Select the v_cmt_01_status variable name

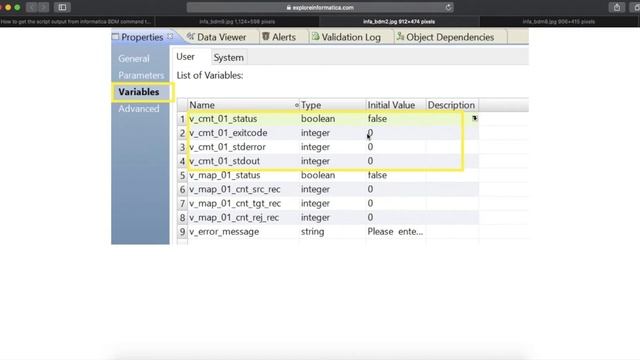tap(223, 119)
